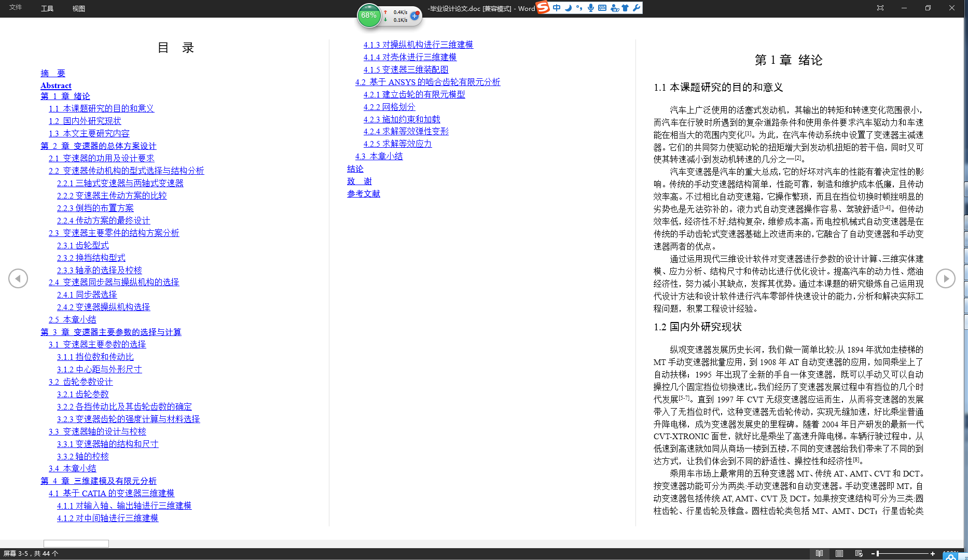Viewport: 968px width, 560px height.
Task: Click the 1.1 本课题研究的目的和意义 body heading
Action: (x=718, y=87)
